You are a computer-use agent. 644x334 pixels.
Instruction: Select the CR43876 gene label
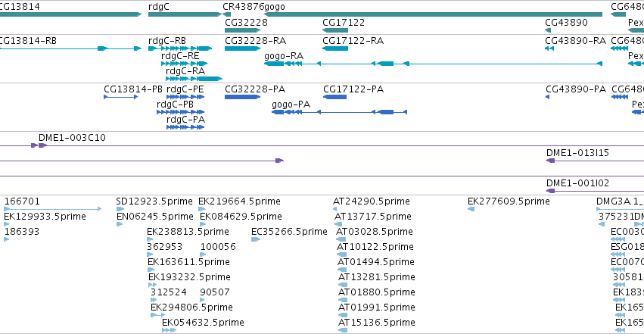243,7
